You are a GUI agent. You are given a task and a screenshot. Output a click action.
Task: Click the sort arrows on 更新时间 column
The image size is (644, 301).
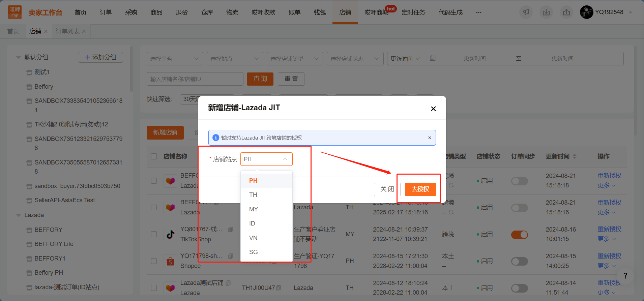(x=575, y=156)
